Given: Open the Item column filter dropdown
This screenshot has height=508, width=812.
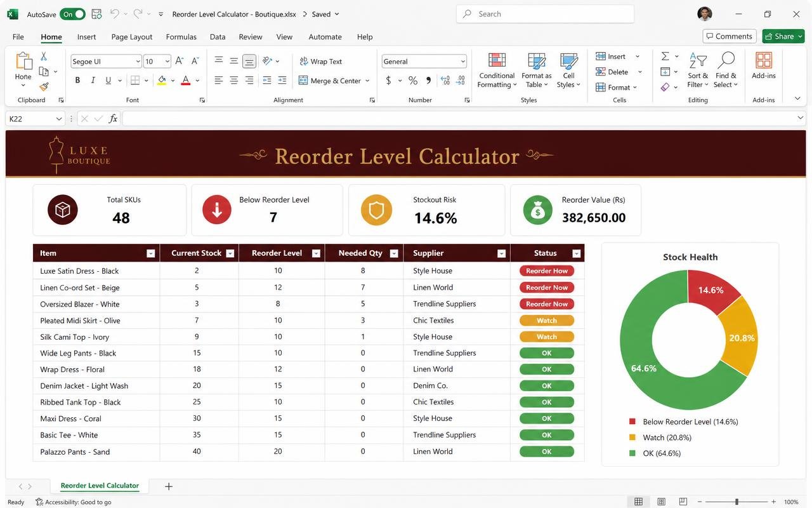Looking at the screenshot, I should click(150, 253).
